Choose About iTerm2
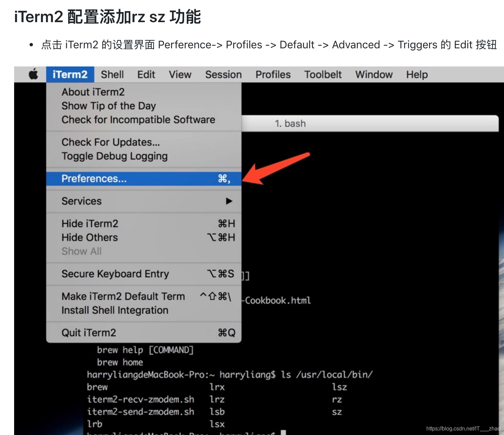 tap(144, 92)
